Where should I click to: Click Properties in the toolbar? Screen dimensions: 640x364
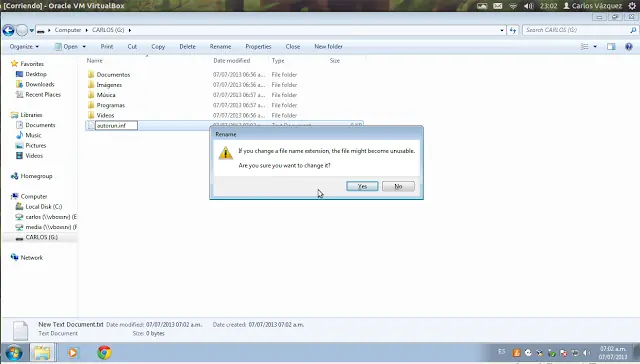[258, 47]
